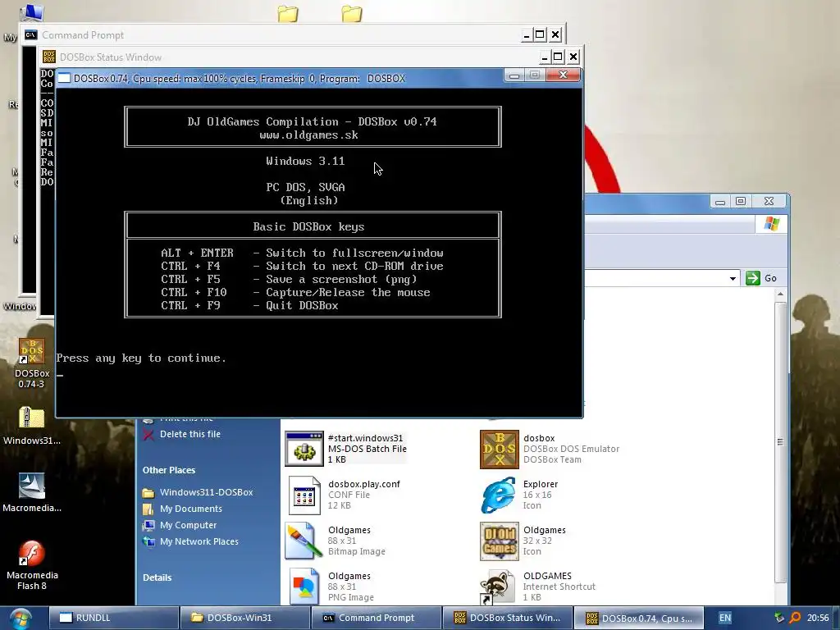The width and height of the screenshot is (840, 630).
Task: Click the "CTRL + F10" mouse capture line
Action: (295, 293)
